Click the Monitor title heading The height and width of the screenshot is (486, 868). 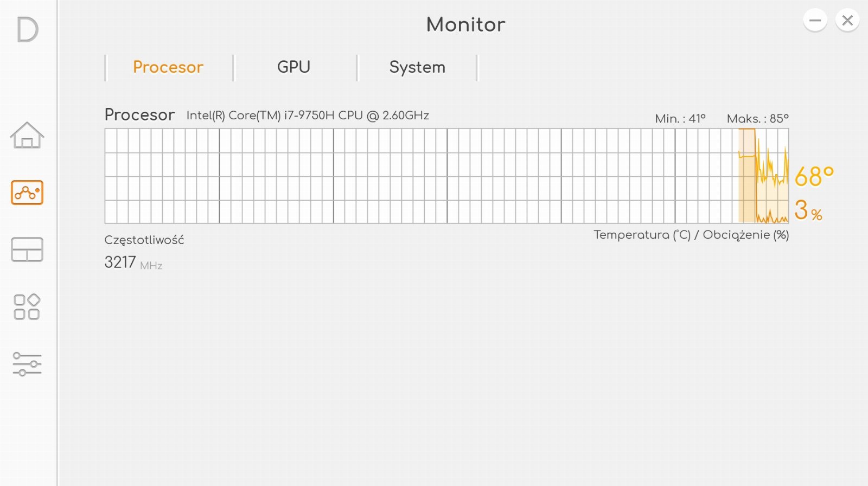[x=465, y=24]
